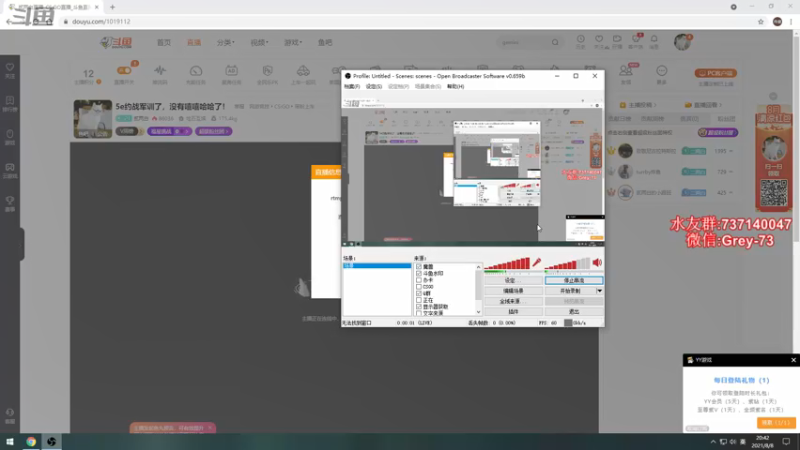Open OBS 设定(S) menu

point(374,86)
